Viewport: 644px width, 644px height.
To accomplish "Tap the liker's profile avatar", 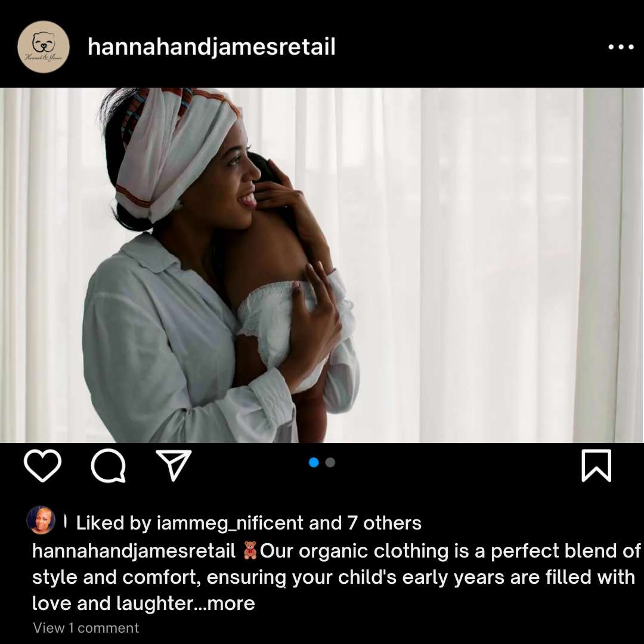I will 41,520.
